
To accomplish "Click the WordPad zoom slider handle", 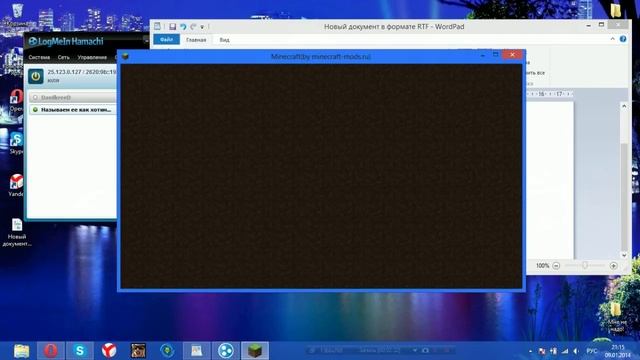I will (584, 266).
